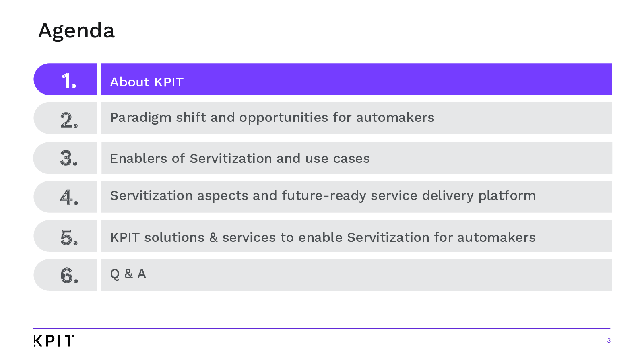Open Servitization aspects and future-ready platform item
Viewport: 644px width, 362px height.
356,197
